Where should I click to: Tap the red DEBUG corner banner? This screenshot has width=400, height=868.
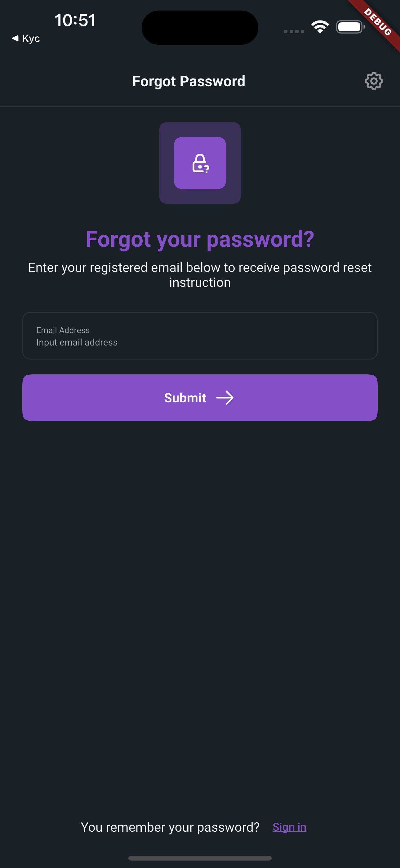(379, 22)
